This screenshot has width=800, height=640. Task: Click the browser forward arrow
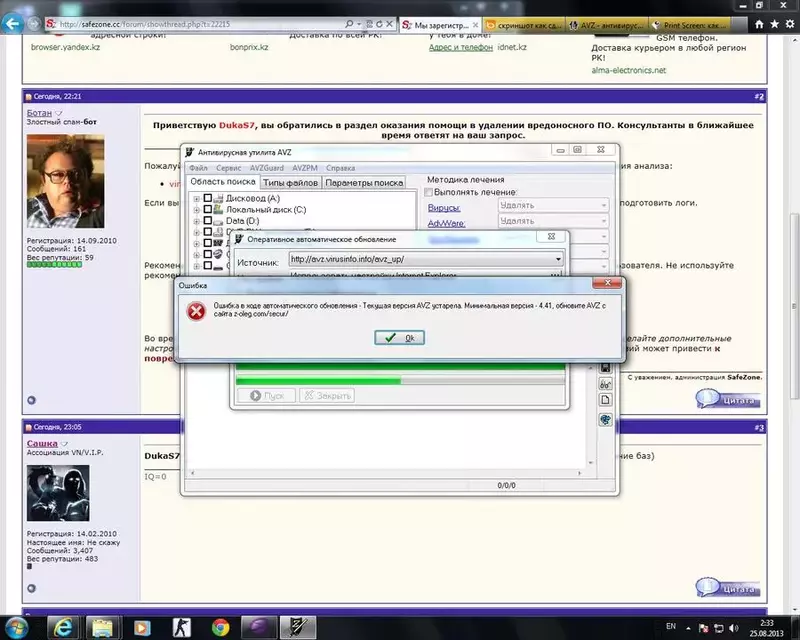(x=34, y=23)
